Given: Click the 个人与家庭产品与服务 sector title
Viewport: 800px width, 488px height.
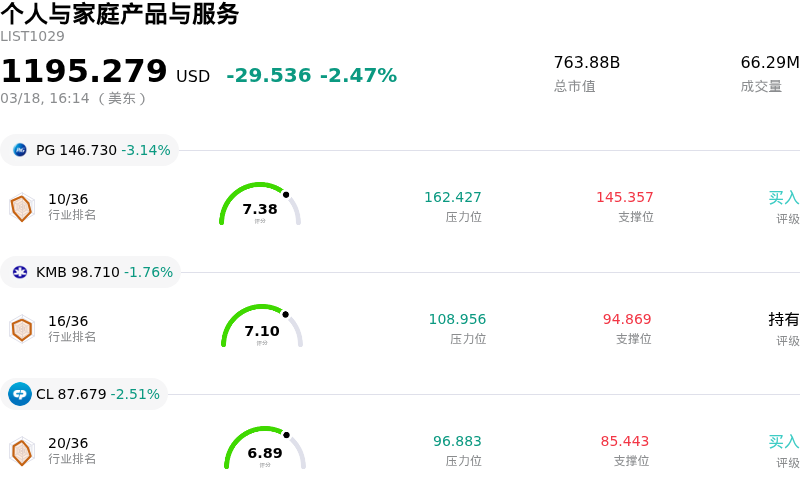Looking at the screenshot, I should pyautogui.click(x=120, y=14).
